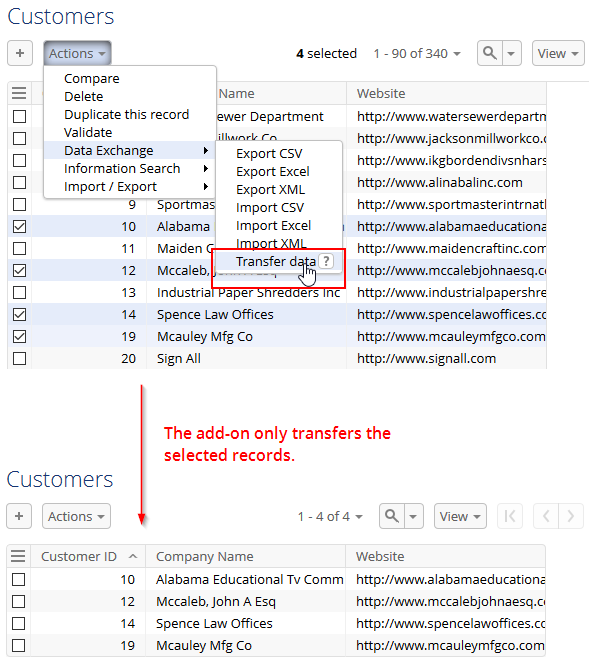Screen dimensions: 589x672
Task: Expand the 1 - 90 of 340 pager dropdown
Action: pos(417,54)
